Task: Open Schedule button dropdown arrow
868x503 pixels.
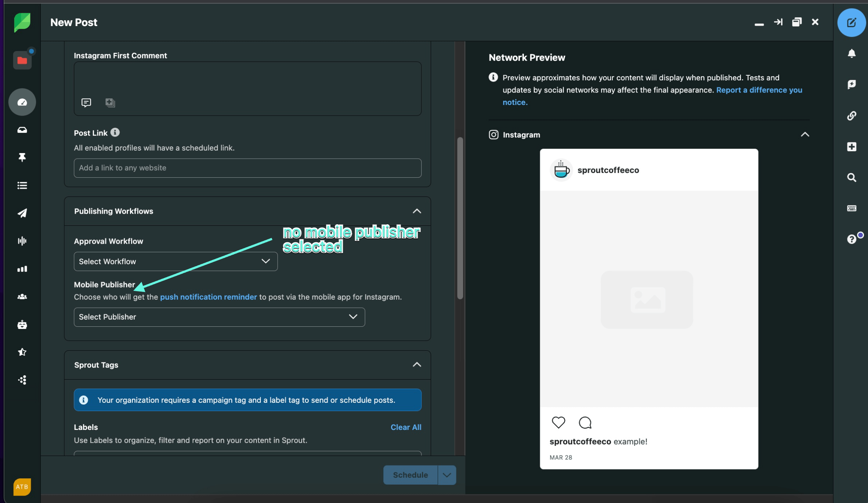Action: point(446,475)
